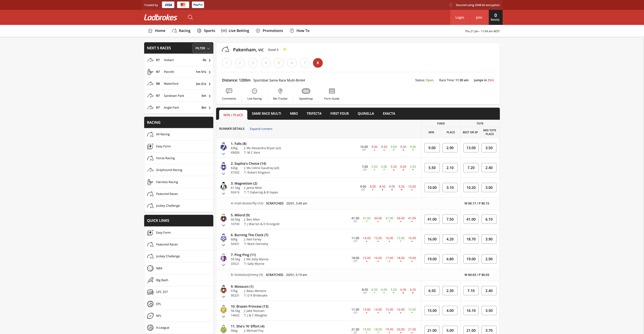
Task: Bet Falls fixed win 9.00
Action: click(432, 148)
